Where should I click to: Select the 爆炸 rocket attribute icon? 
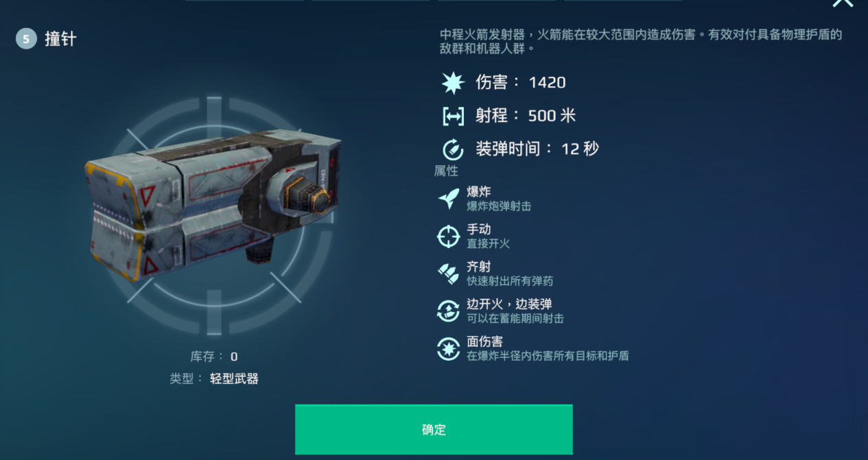pyautogui.click(x=449, y=199)
